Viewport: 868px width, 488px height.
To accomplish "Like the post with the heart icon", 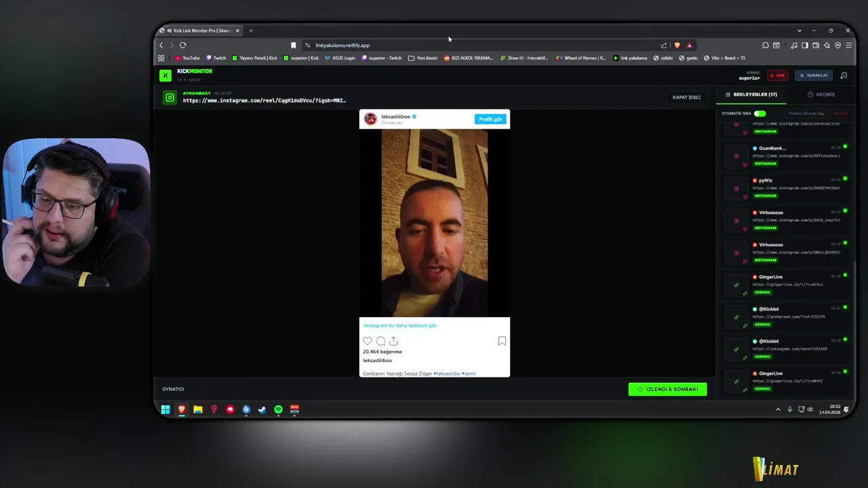I will click(x=368, y=341).
